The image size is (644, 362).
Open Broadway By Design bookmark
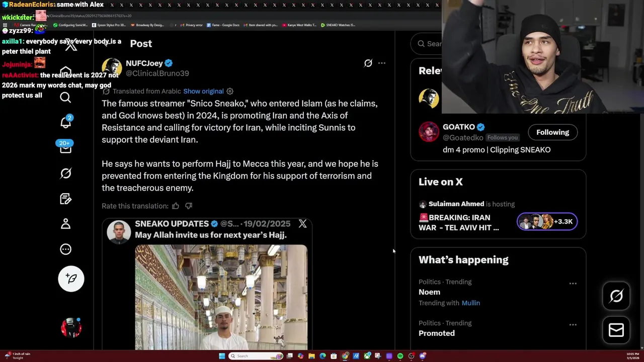point(147,25)
